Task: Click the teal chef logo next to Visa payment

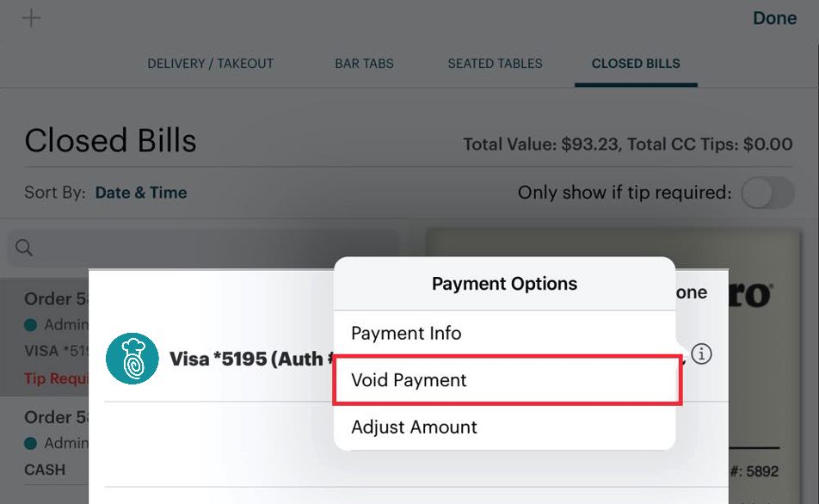Action: point(131,359)
